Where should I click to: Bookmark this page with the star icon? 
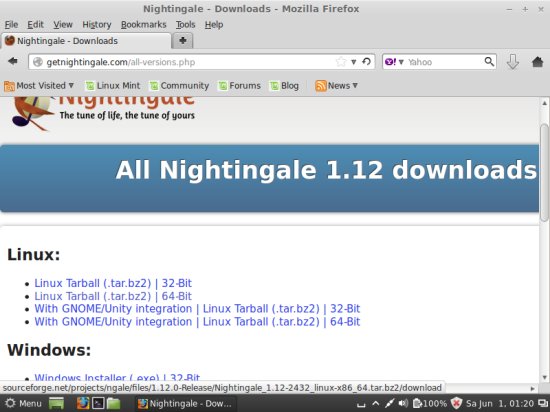[341, 62]
